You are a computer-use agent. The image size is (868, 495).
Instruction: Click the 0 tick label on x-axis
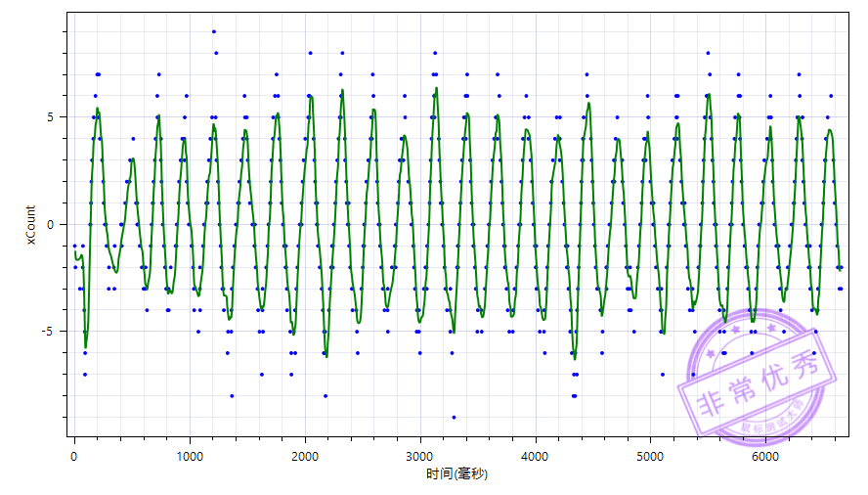coord(74,457)
